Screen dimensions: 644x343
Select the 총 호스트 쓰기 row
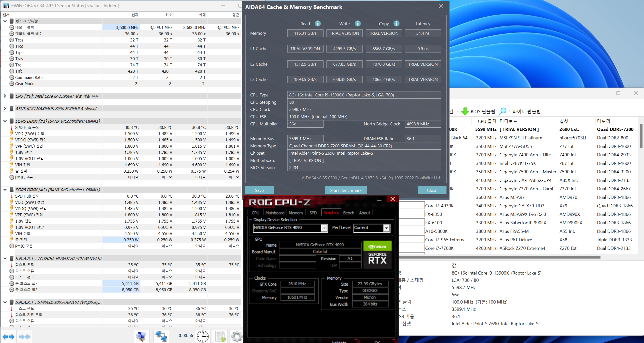tap(121, 284)
